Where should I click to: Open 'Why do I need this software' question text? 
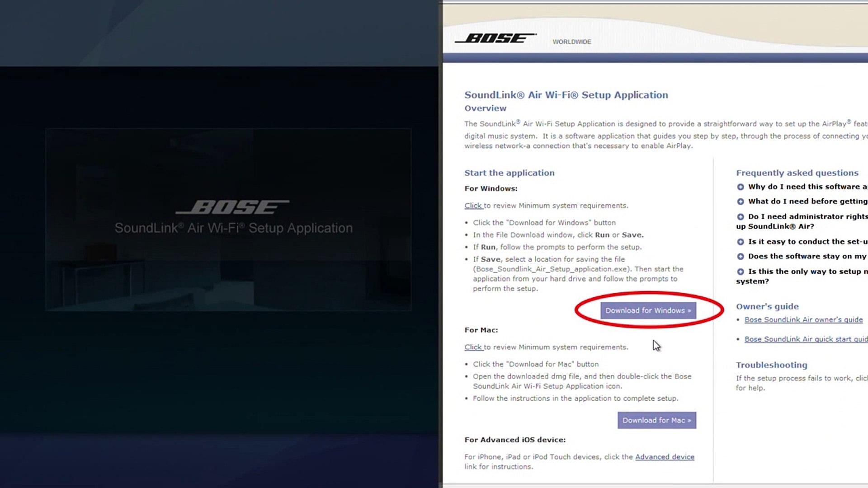(808, 187)
